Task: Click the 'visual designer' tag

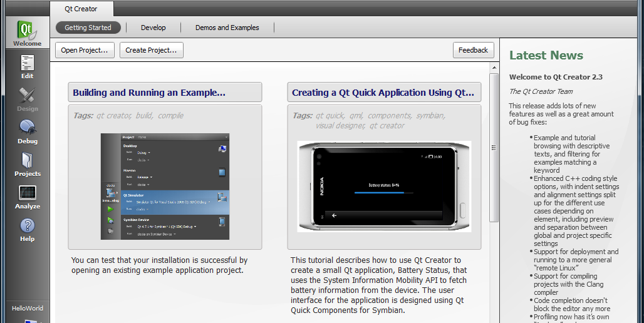Action: click(x=340, y=126)
